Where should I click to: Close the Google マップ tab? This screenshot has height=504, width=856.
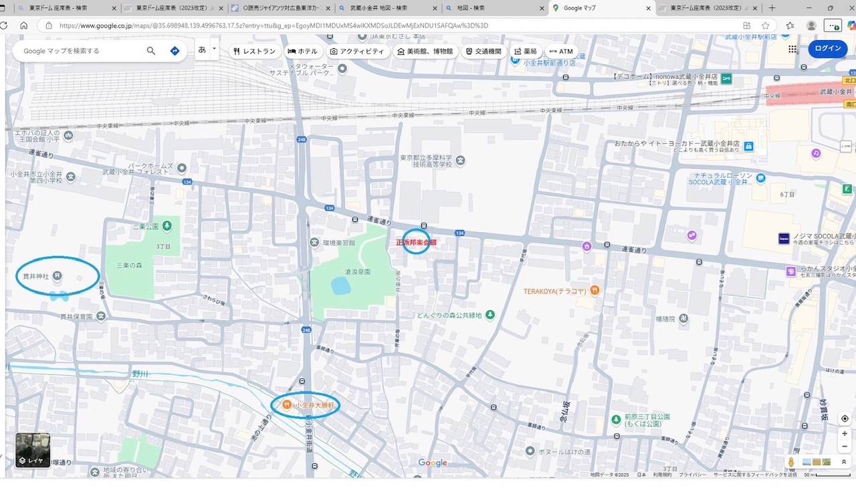pyautogui.click(x=648, y=8)
